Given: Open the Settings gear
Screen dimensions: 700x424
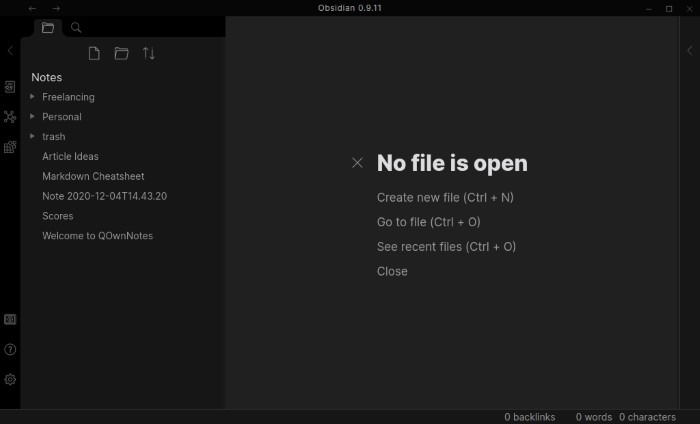Looking at the screenshot, I should (10, 380).
